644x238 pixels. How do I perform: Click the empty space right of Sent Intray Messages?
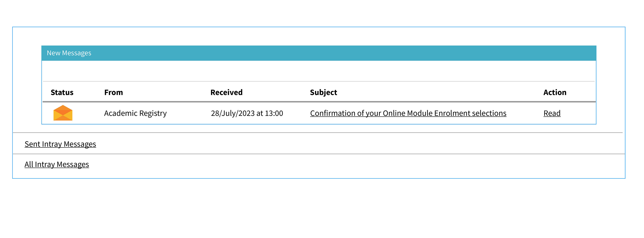pos(360,144)
